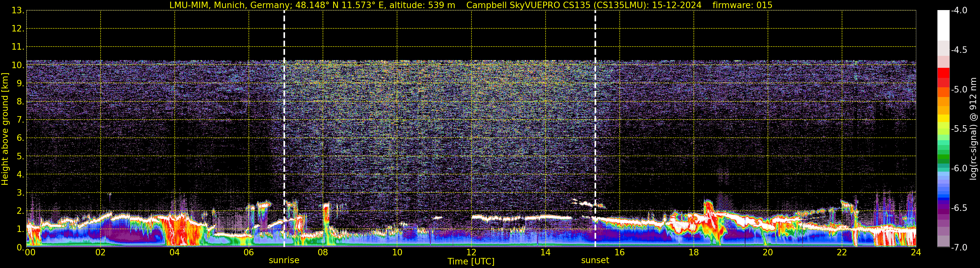Image resolution: width=980 pixels, height=268 pixels.
Task: Click the '11.' height axis tick label
Action: pyautogui.click(x=18, y=47)
